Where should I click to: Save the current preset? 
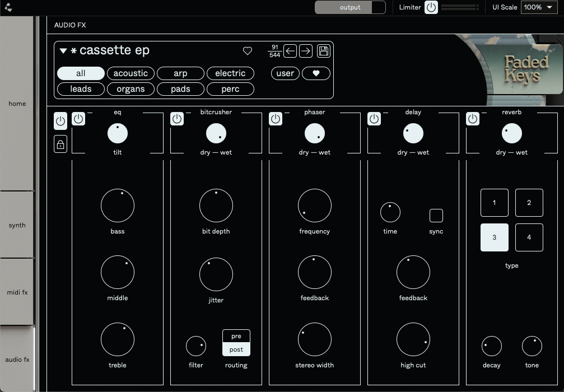tap(324, 51)
